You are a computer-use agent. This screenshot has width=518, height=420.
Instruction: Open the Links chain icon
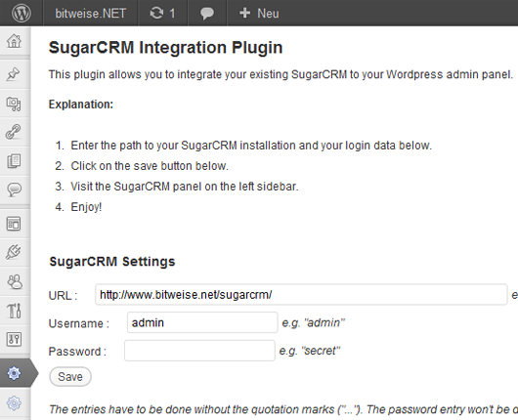point(14,132)
